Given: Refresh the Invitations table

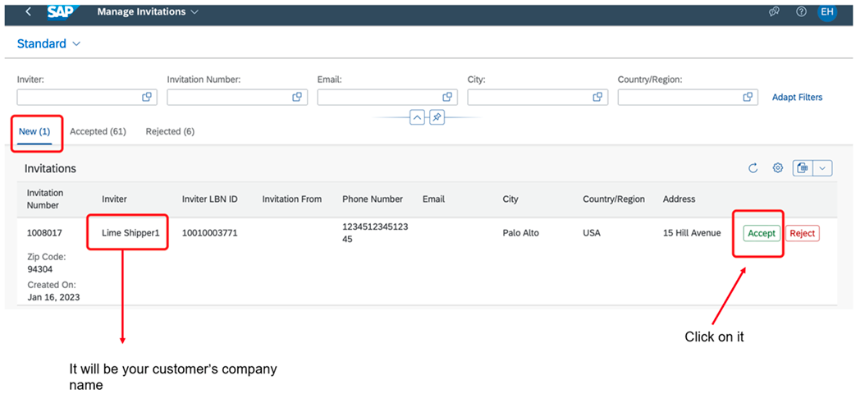Looking at the screenshot, I should click(x=753, y=168).
